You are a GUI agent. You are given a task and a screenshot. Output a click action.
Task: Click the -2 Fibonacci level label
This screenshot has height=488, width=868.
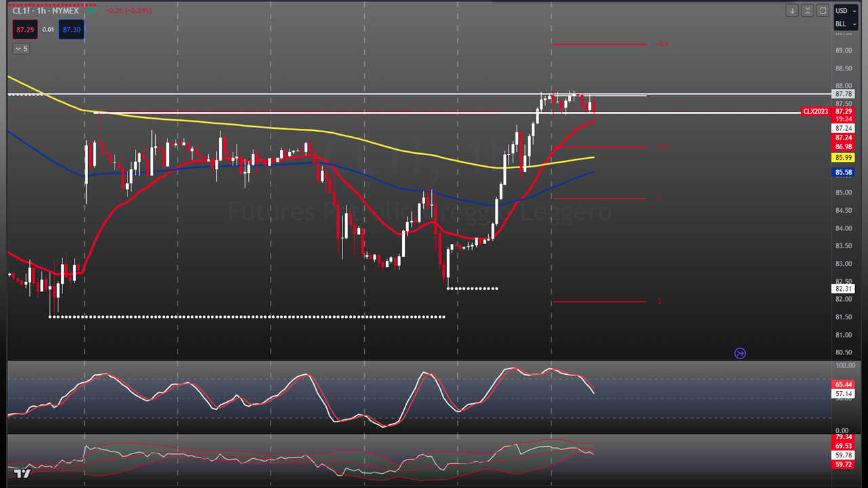pyautogui.click(x=658, y=302)
